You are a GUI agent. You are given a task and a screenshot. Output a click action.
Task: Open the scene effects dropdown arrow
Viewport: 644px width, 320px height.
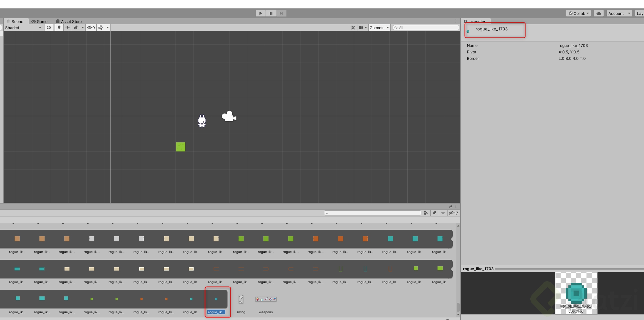83,28
